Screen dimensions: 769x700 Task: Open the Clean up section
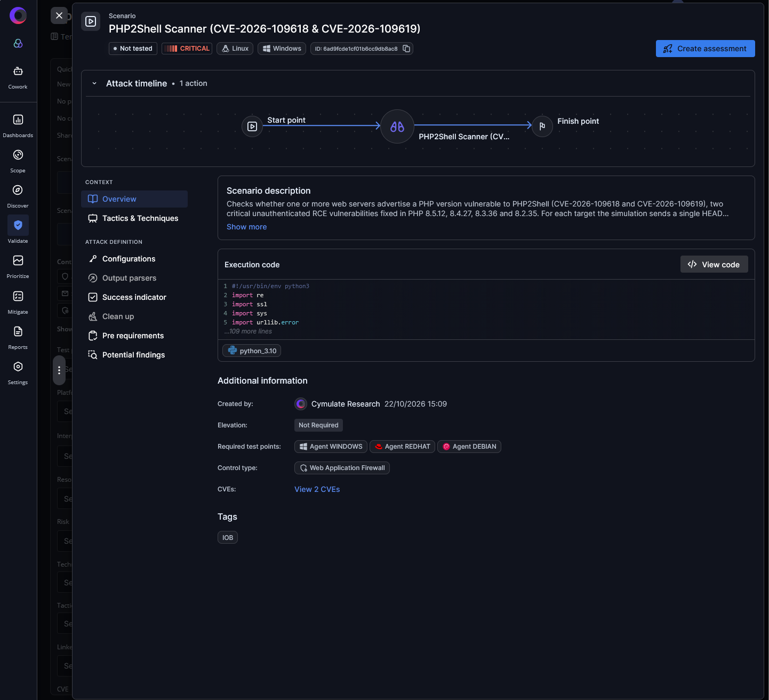pyautogui.click(x=134, y=316)
